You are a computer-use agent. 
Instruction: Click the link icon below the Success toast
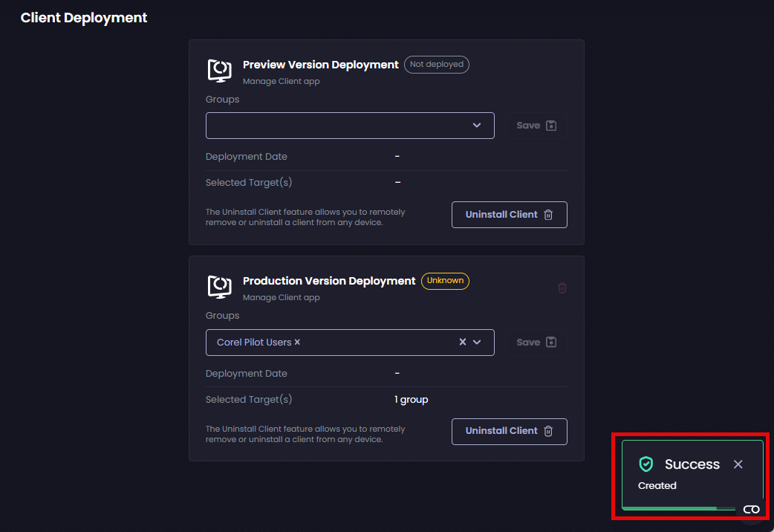tap(751, 509)
